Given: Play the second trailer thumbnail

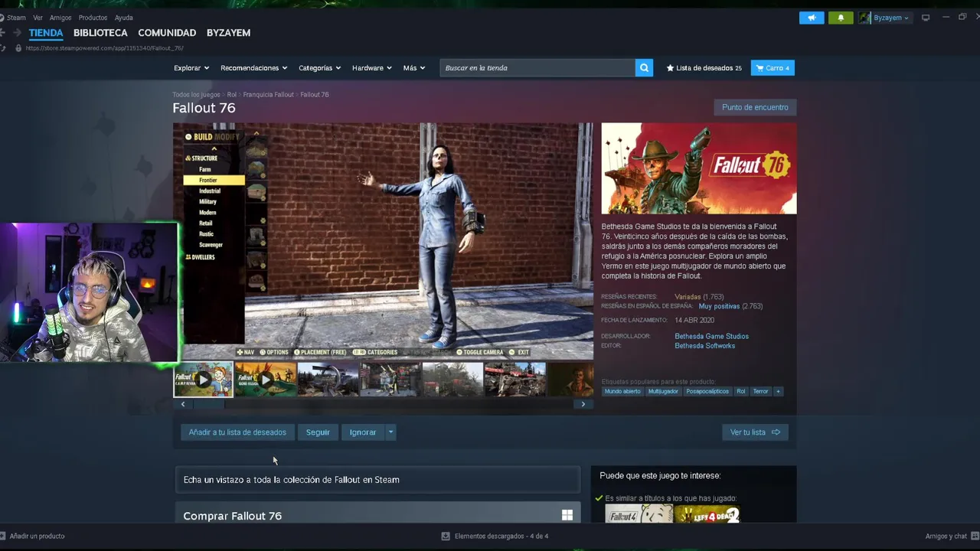Looking at the screenshot, I should tap(266, 379).
